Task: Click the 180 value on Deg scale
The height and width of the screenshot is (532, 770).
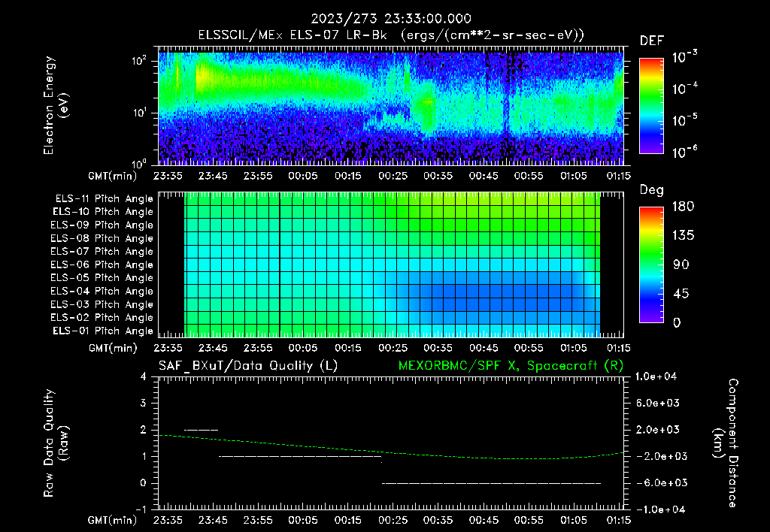Action: click(x=683, y=207)
